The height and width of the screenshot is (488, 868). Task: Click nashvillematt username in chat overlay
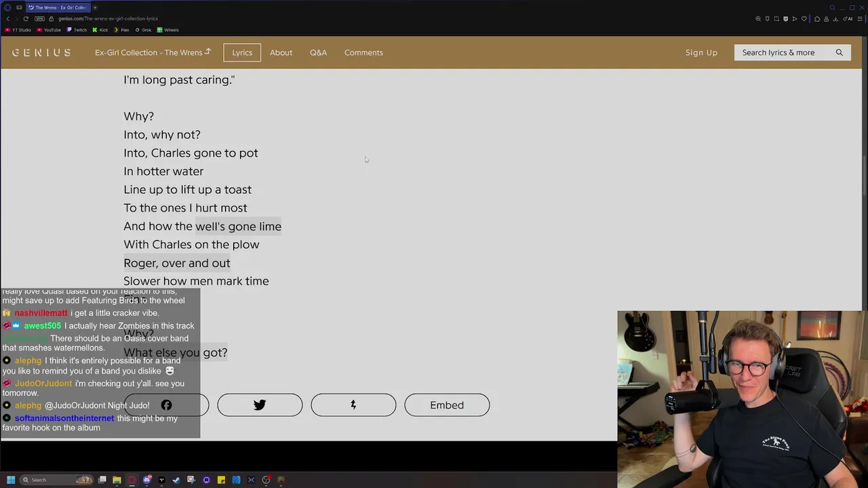[41, 313]
